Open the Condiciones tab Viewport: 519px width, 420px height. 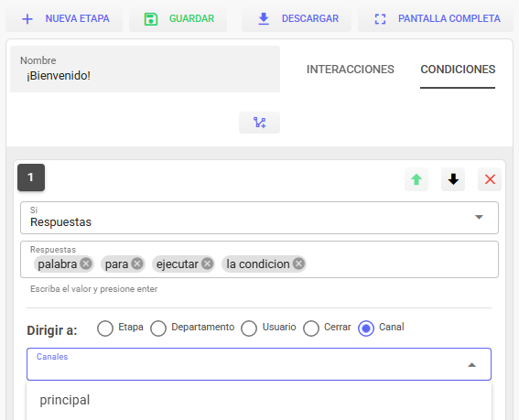[458, 70]
